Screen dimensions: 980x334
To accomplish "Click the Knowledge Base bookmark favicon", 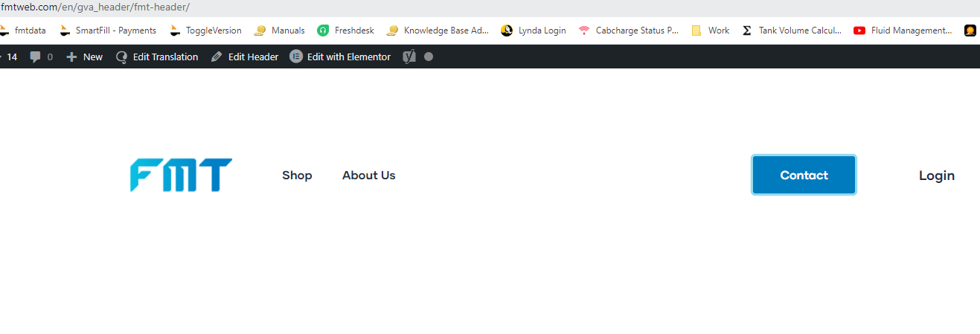I will point(392,30).
